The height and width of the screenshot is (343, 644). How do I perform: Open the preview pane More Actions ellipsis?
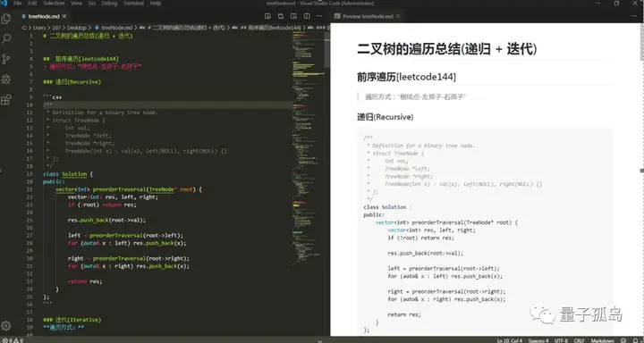(x=634, y=16)
